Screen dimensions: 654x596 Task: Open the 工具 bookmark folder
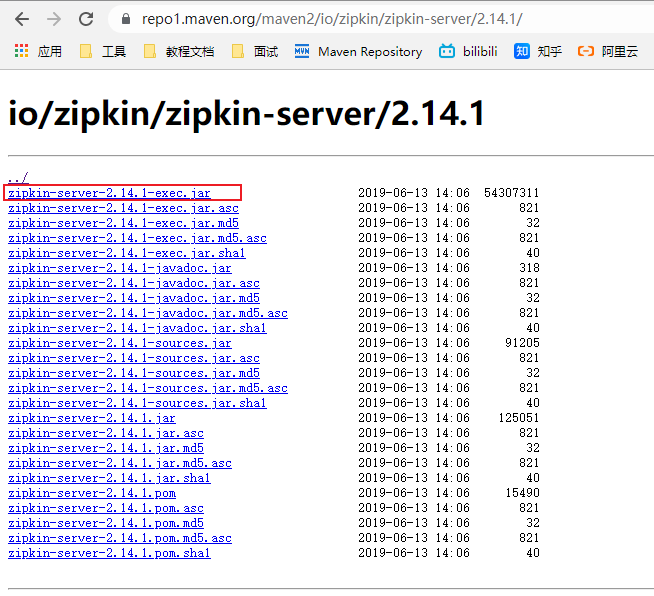click(103, 51)
